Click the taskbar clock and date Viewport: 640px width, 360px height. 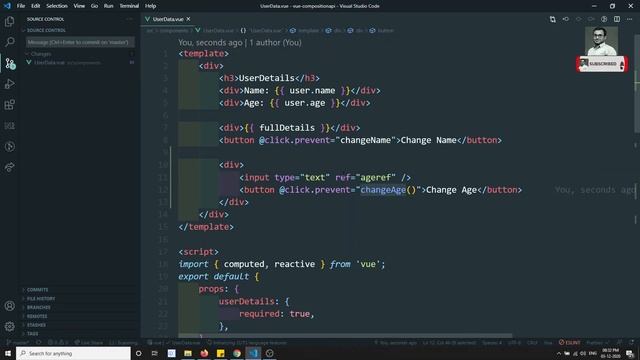coord(610,353)
